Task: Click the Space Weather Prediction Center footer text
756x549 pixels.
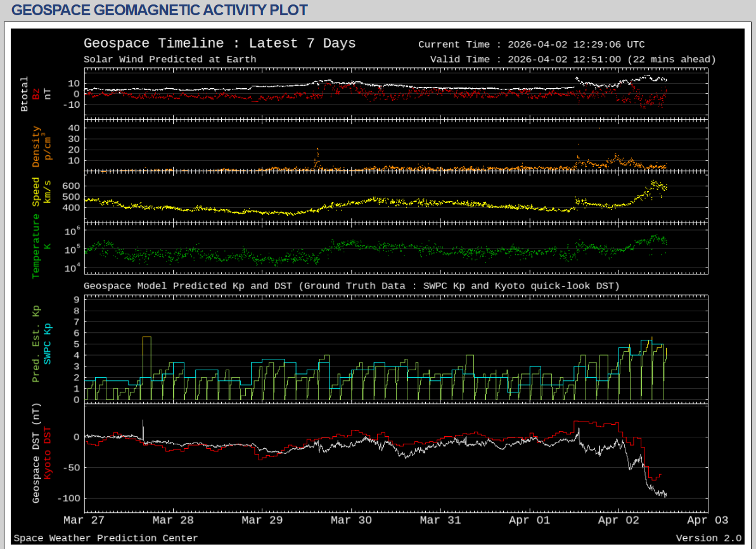Action: (x=106, y=538)
